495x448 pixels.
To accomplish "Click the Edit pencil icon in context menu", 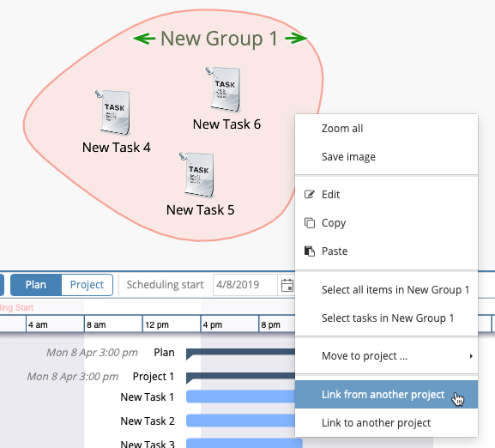I will (x=310, y=194).
